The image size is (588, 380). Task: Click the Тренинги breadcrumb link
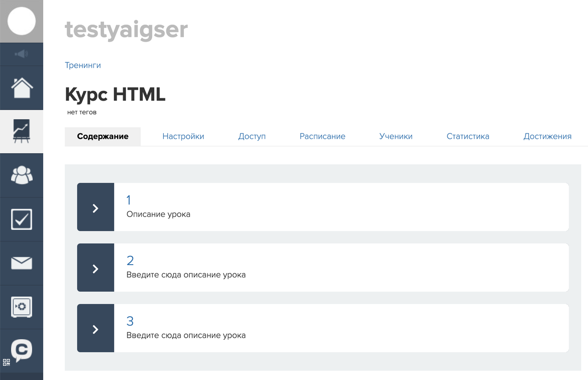[83, 65]
